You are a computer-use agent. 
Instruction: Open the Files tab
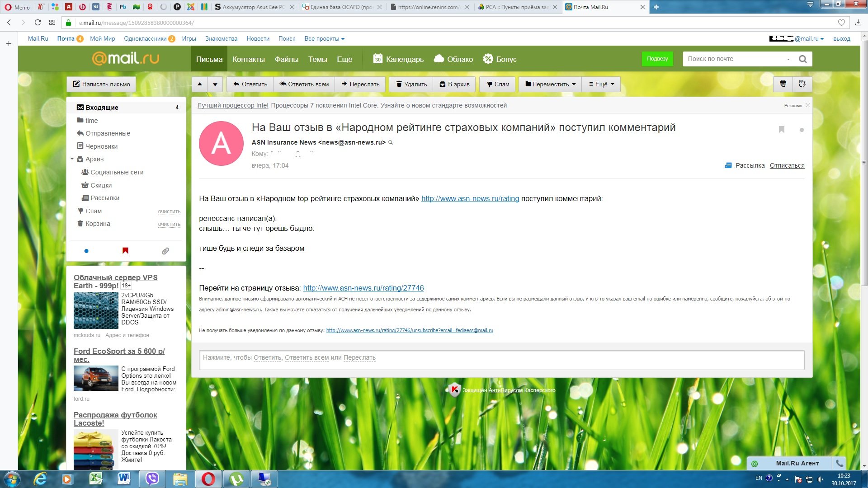tap(287, 59)
